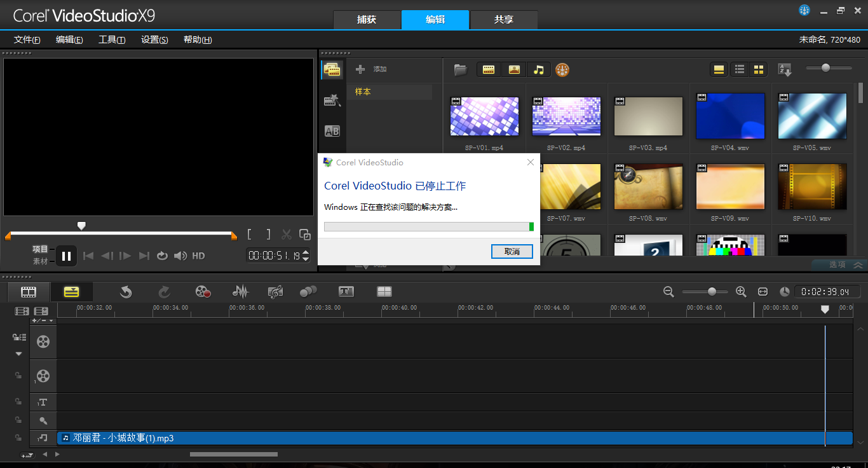Click the enlarge preview window icon

pyautogui.click(x=305, y=235)
